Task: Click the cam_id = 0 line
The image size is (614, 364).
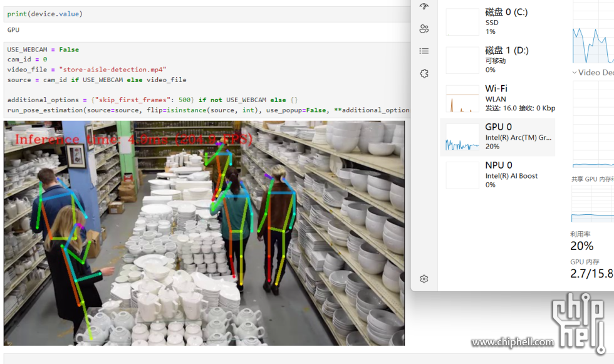Action: pyautogui.click(x=28, y=60)
